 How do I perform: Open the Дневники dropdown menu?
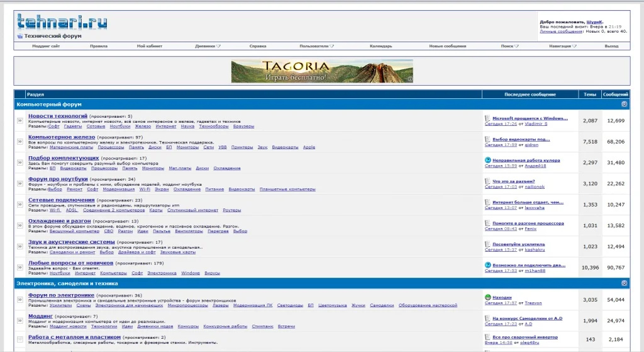click(208, 46)
